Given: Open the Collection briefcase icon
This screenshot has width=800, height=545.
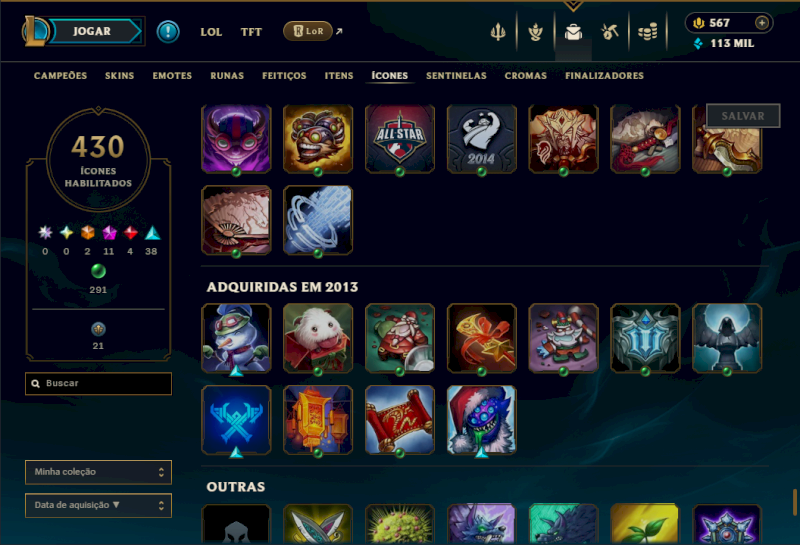Looking at the screenshot, I should point(573,32).
